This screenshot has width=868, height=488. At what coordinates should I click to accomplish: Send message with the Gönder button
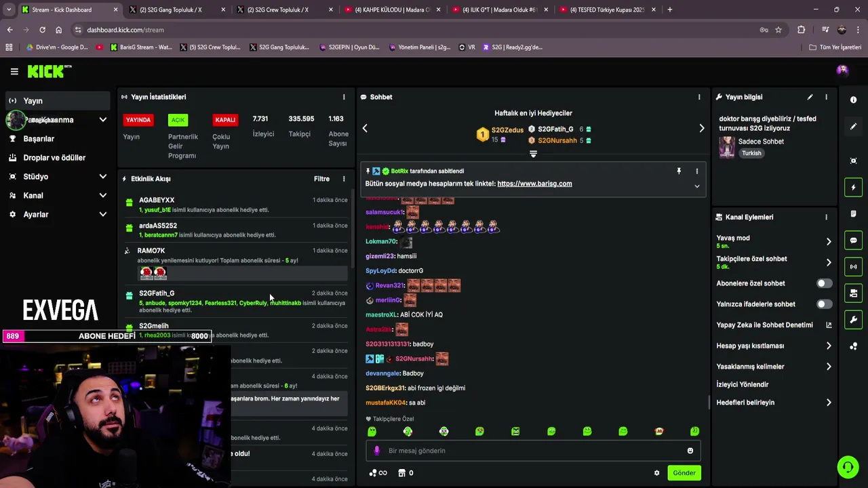click(x=684, y=473)
